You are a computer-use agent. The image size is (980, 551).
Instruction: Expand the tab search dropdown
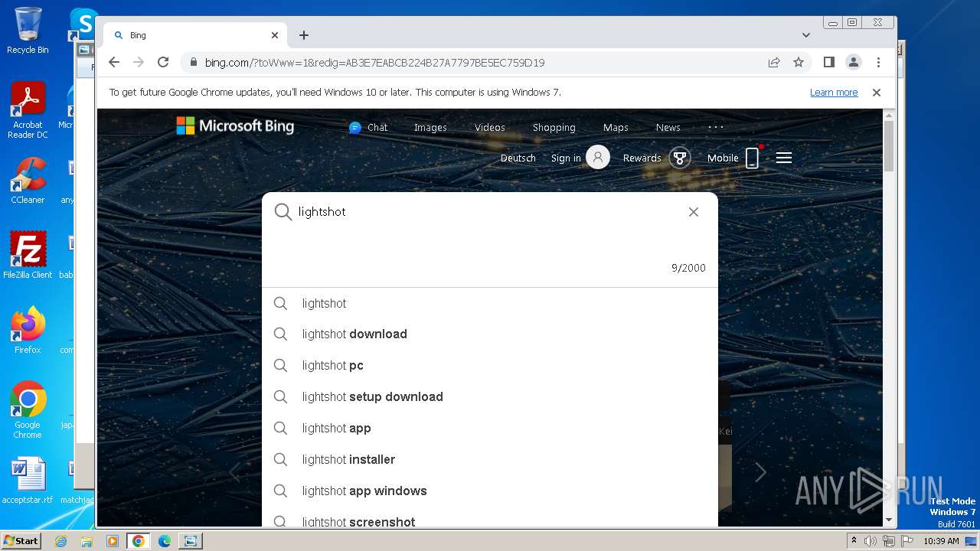click(x=806, y=35)
